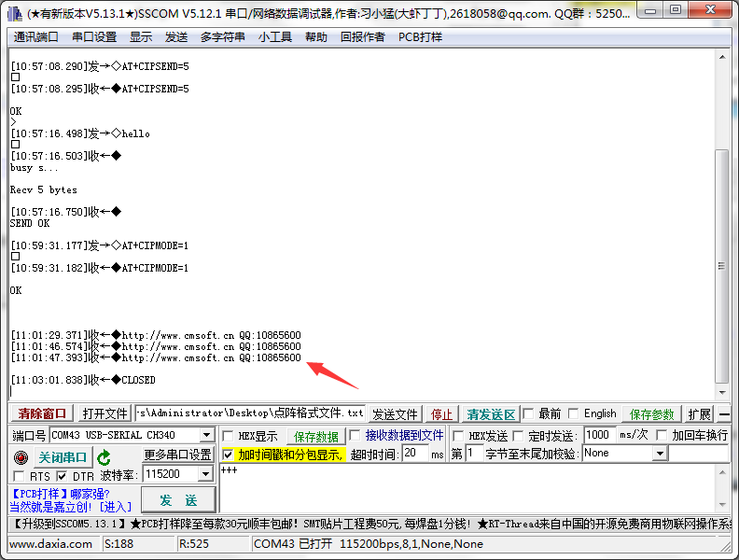Click the send text area containing +++
Screen dimensions: 739x560
(x=467, y=488)
